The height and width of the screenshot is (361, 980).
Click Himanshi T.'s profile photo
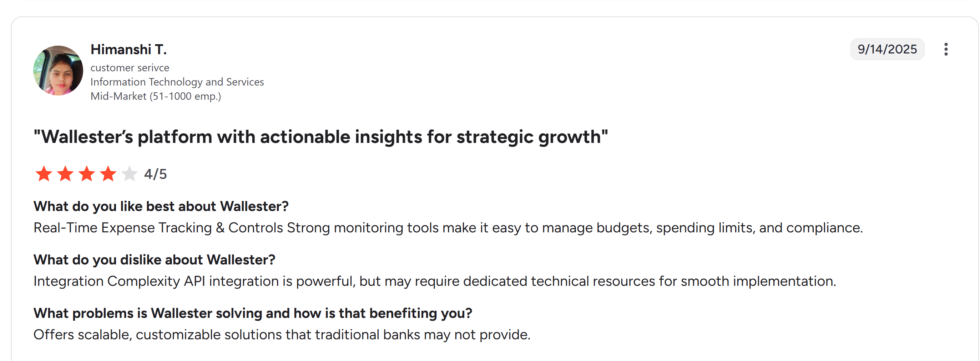[58, 71]
